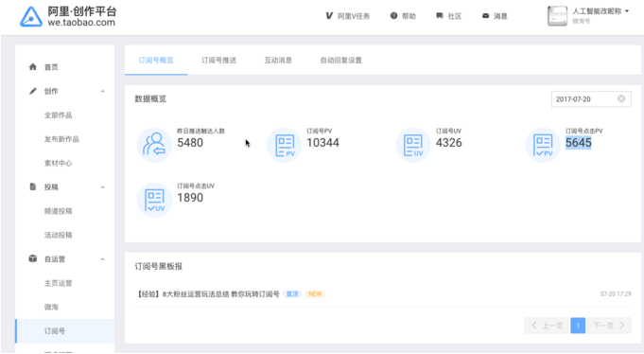This screenshot has width=644, height=354.
Task: Open 素材中心 in the sidebar
Action: 59,163
